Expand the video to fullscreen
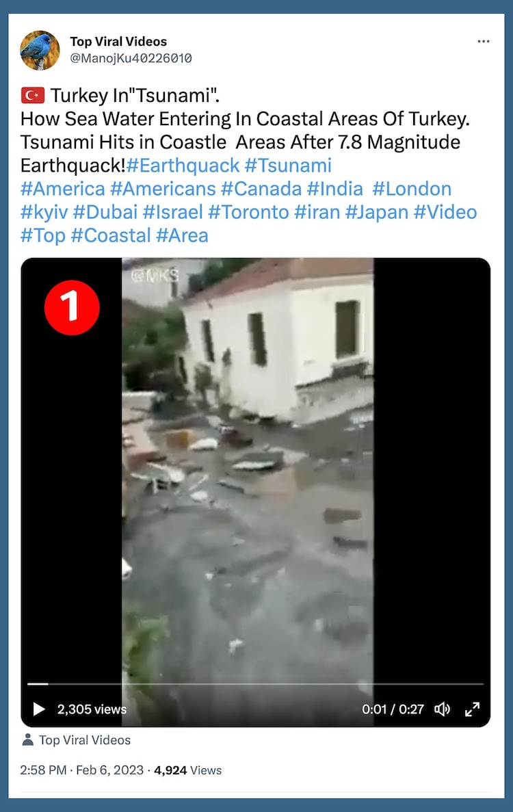Image resolution: width=513 pixels, height=812 pixels. click(x=472, y=709)
